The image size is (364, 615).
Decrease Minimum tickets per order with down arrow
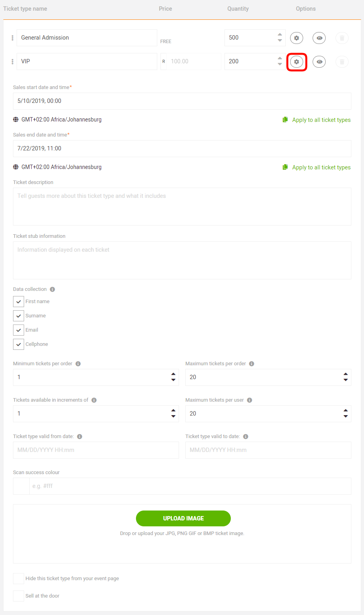tap(173, 380)
